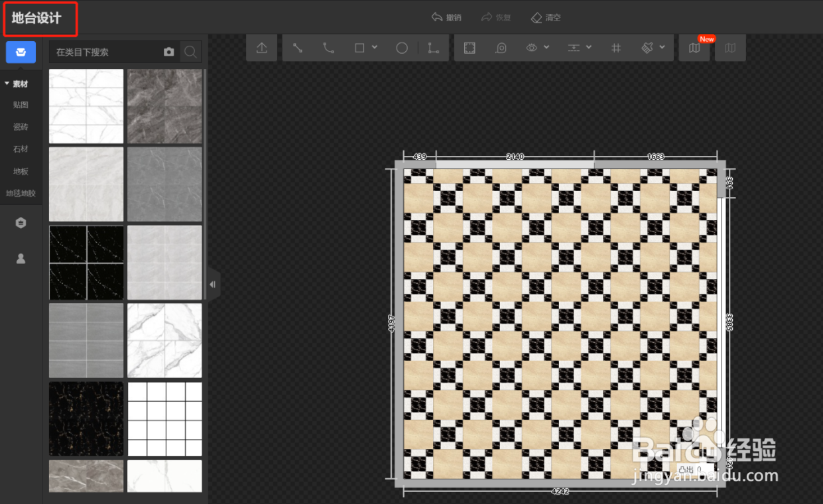The image size is (823, 504).
Task: Click the camera image-search icon
Action: click(169, 52)
